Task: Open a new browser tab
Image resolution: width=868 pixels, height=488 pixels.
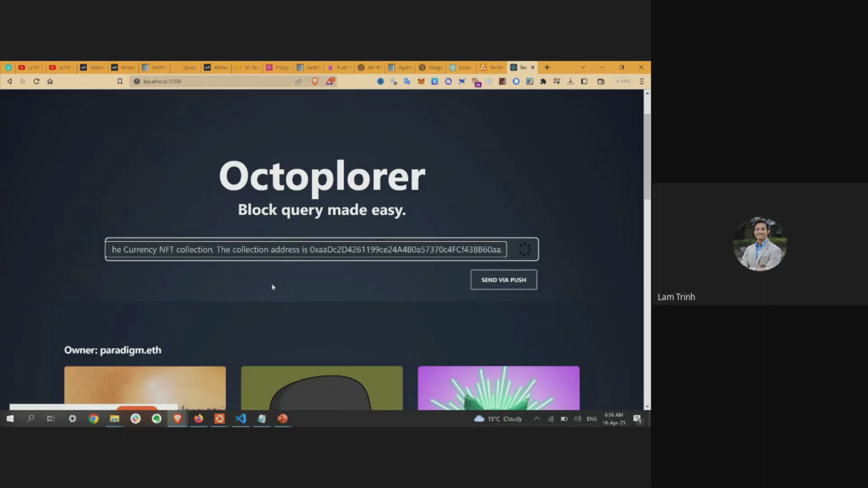Action: pos(547,67)
